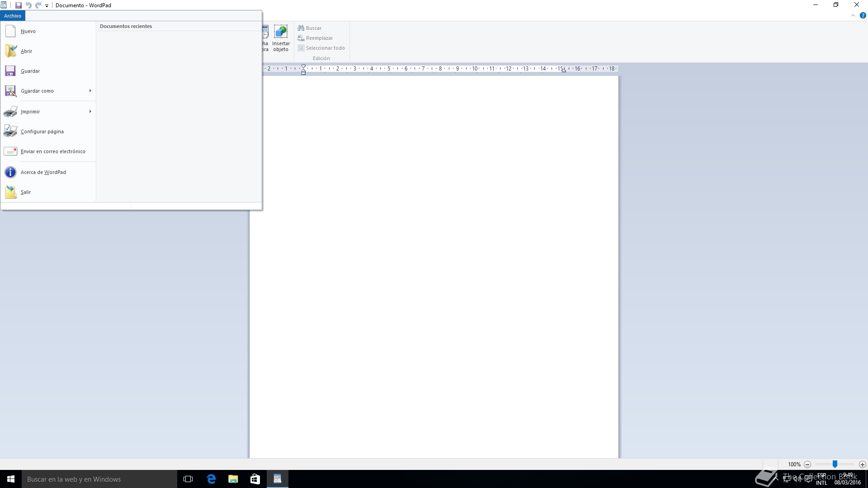Choose Salir to exit WordPad

point(48,192)
